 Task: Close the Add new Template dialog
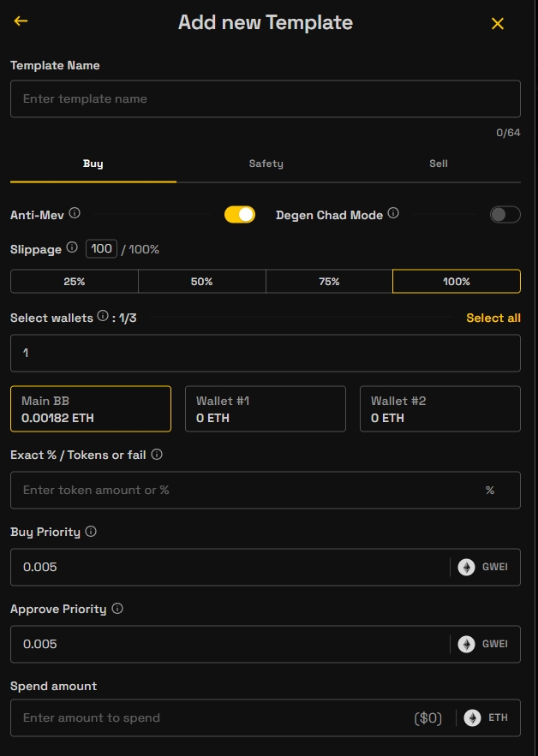[498, 24]
